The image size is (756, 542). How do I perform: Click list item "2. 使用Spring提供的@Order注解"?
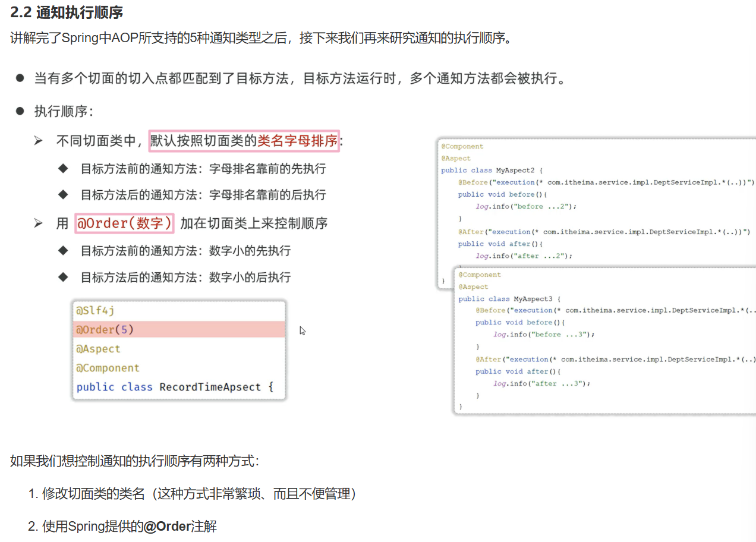122,527
